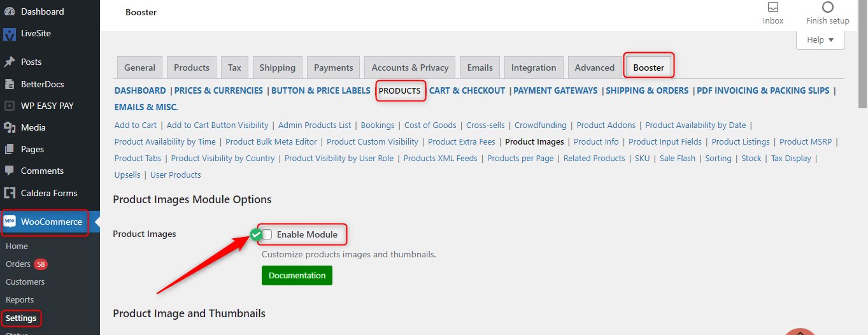Open Product Visibility by Country link

pos(223,158)
